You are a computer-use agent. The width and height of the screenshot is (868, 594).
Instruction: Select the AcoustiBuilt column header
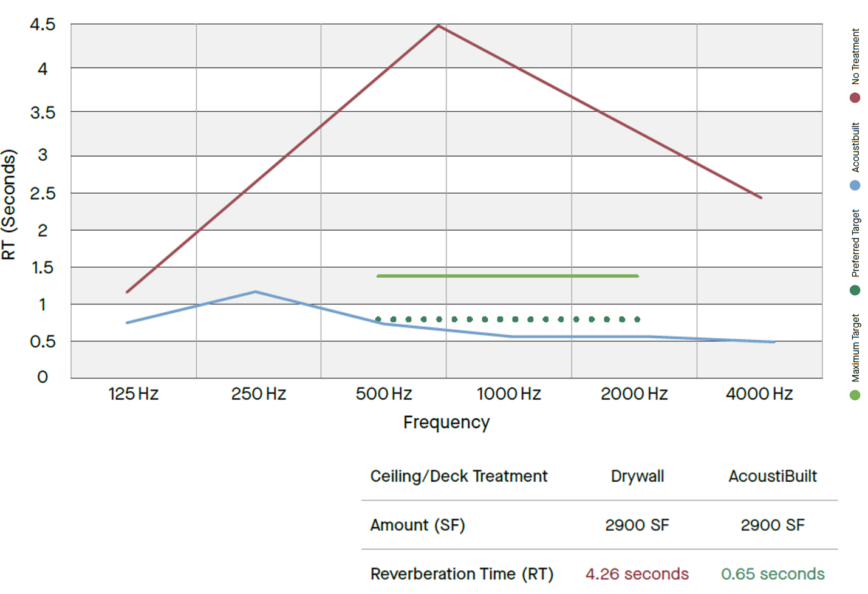(773, 476)
